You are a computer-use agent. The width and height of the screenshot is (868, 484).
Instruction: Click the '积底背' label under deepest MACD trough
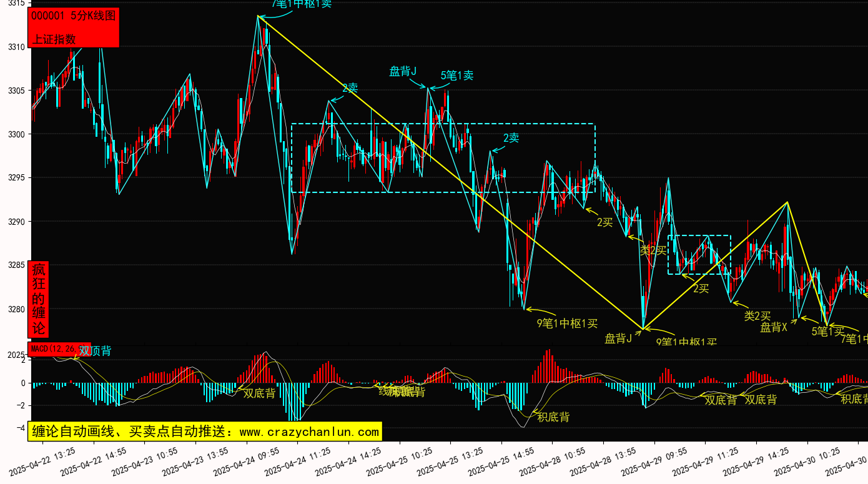tap(553, 417)
